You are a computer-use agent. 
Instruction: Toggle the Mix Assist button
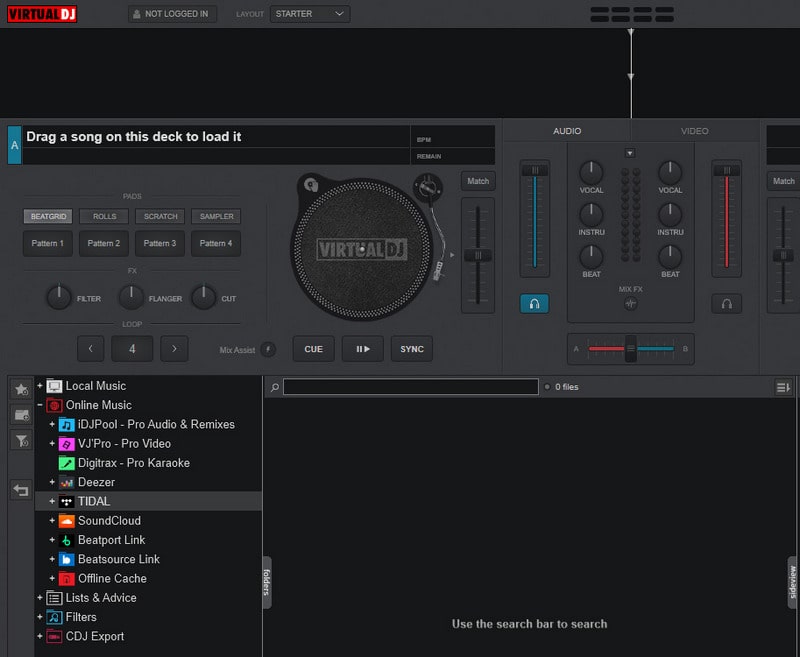pyautogui.click(x=268, y=349)
